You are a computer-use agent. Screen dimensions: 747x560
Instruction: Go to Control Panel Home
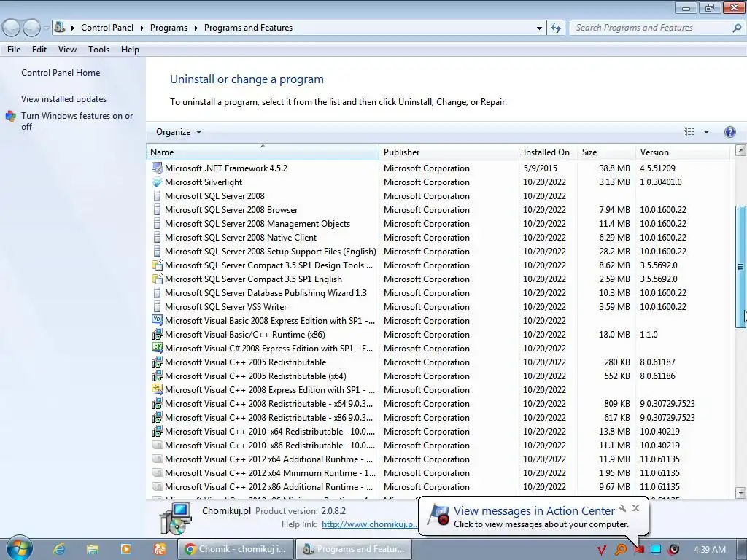(x=61, y=73)
